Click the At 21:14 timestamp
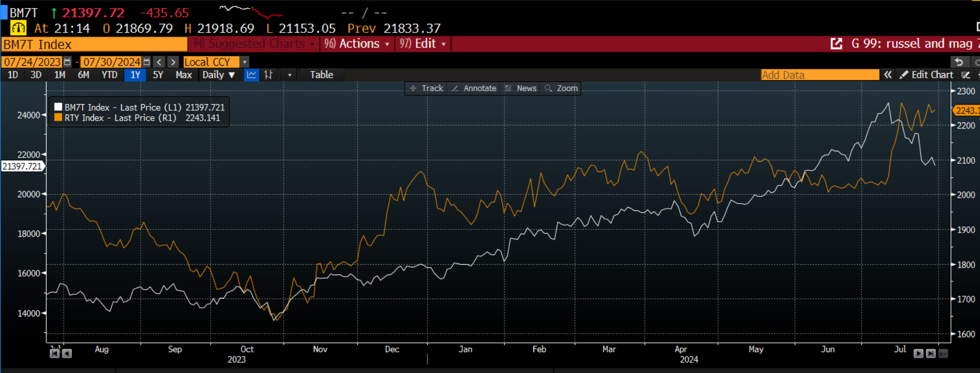The width and height of the screenshot is (980, 373). tap(62, 28)
